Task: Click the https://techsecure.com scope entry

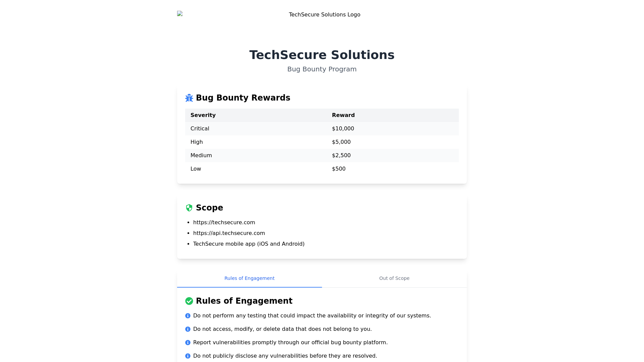Action: click(224, 223)
